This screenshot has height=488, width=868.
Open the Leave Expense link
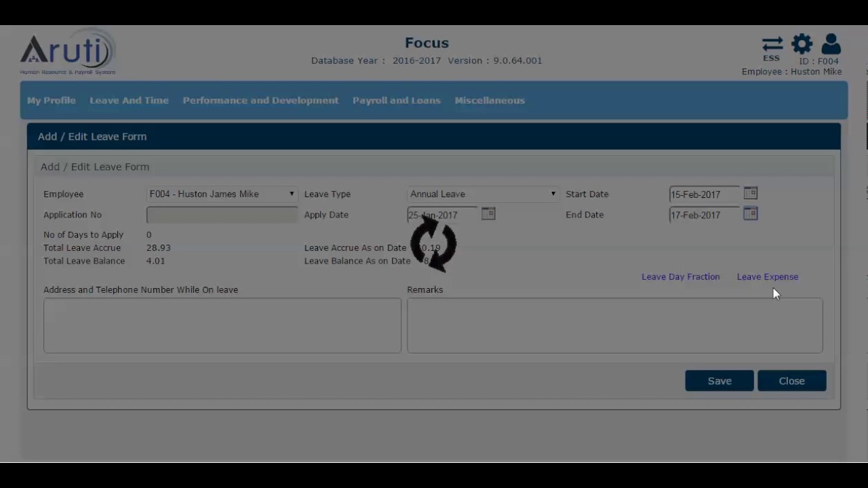[768, 277]
